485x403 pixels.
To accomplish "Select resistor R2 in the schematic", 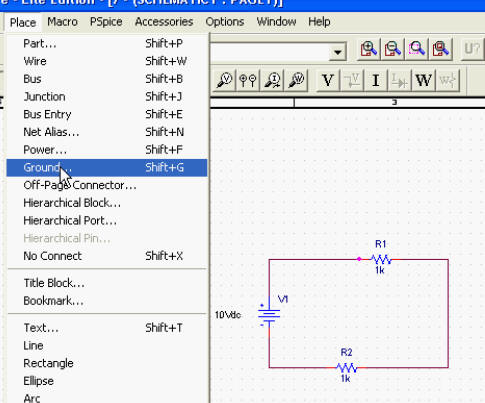I will pyautogui.click(x=347, y=368).
